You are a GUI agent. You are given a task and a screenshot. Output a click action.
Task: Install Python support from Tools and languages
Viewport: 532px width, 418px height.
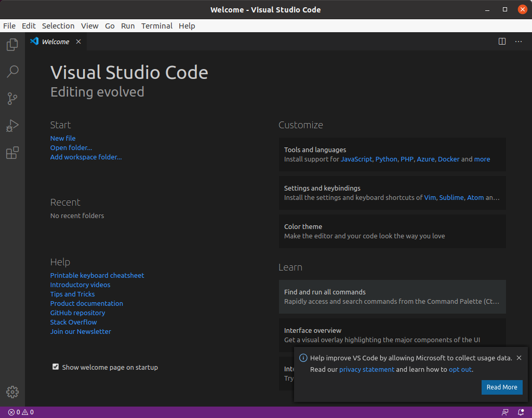point(386,159)
